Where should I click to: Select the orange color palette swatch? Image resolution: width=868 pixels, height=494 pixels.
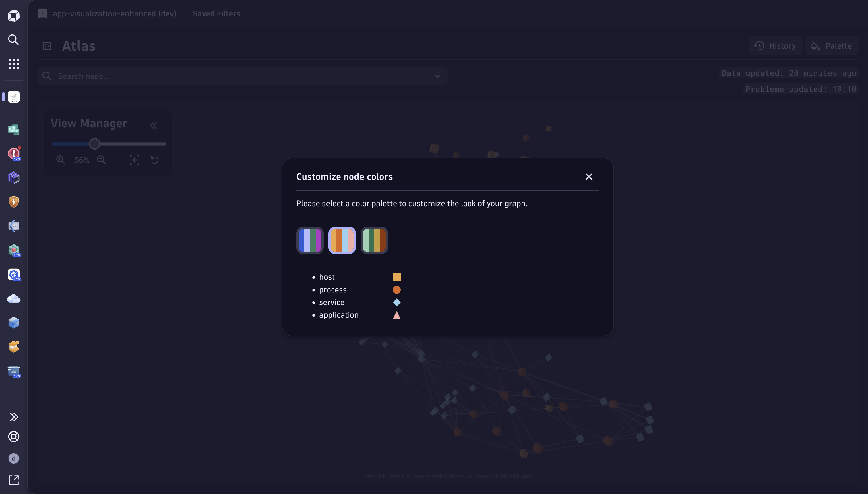[x=342, y=240]
